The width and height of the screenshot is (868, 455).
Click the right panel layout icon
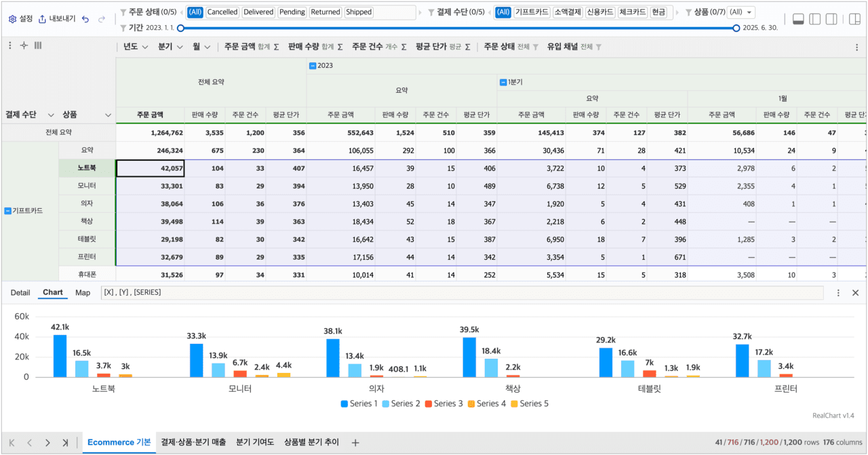831,19
